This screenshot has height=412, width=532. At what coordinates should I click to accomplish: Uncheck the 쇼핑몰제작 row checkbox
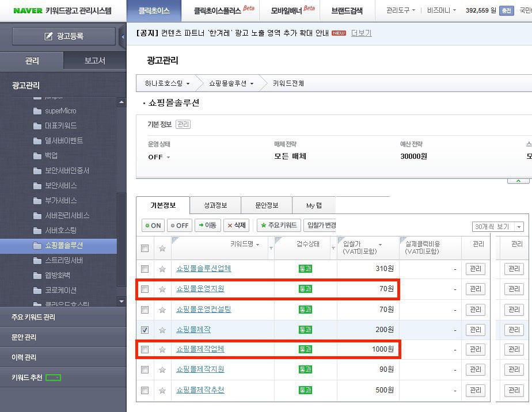[145, 330]
